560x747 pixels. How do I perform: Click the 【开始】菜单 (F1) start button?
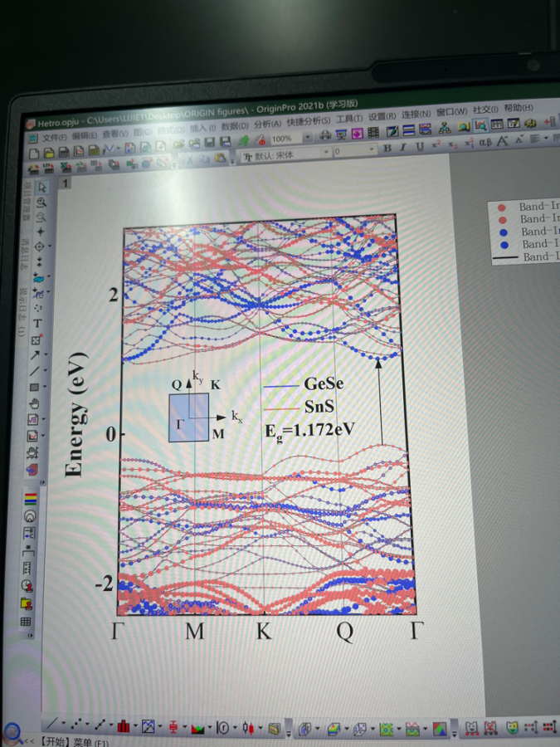click(73, 742)
